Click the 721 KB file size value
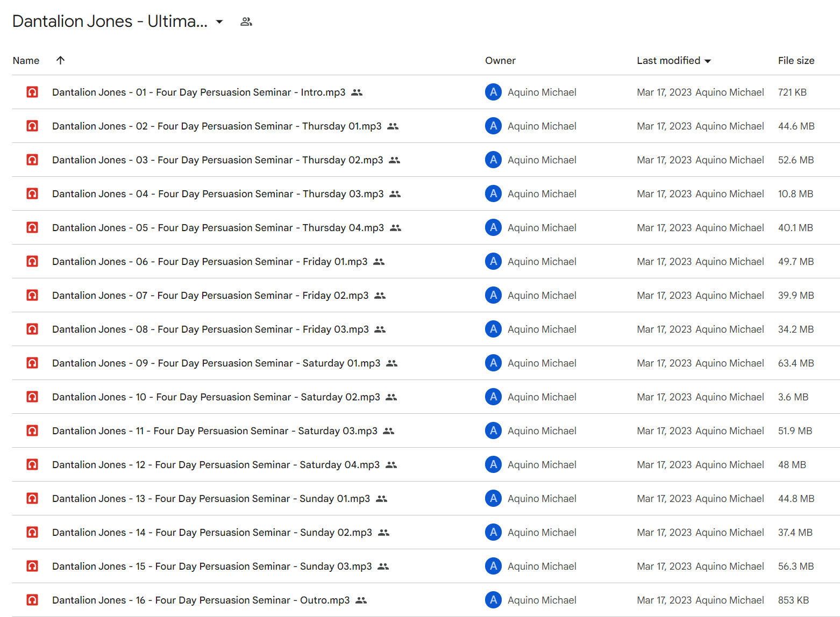840x617 pixels. click(x=792, y=92)
